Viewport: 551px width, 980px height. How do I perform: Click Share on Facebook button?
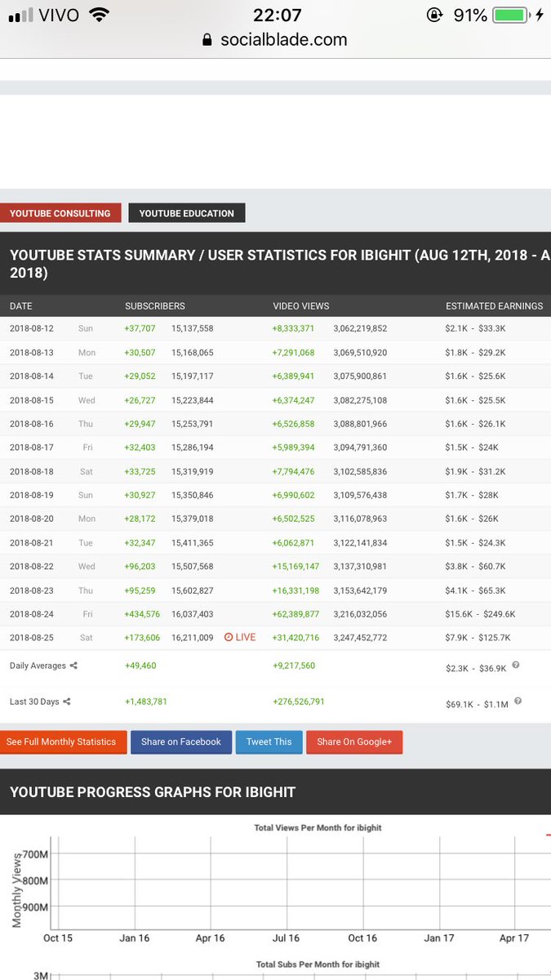[x=181, y=742]
